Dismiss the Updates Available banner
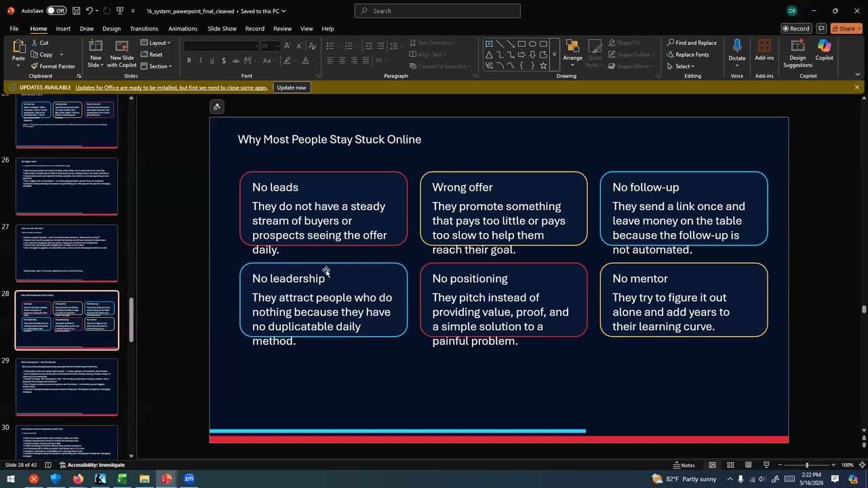This screenshot has width=868, height=488. [x=857, y=87]
